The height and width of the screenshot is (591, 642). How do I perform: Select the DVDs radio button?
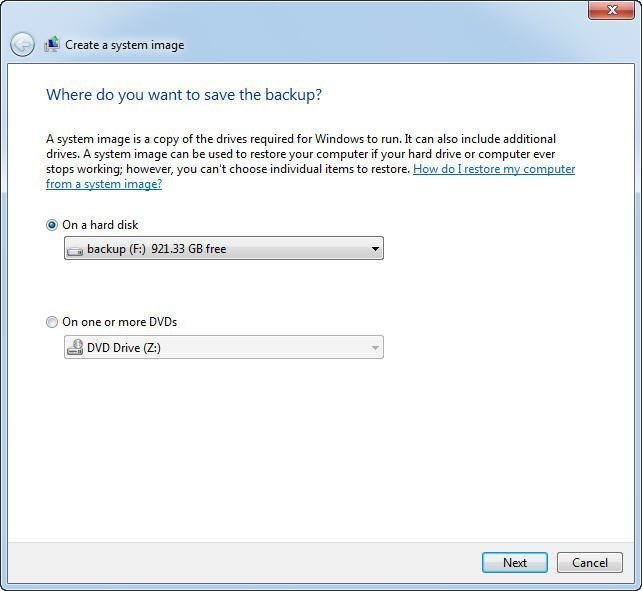pos(52,322)
